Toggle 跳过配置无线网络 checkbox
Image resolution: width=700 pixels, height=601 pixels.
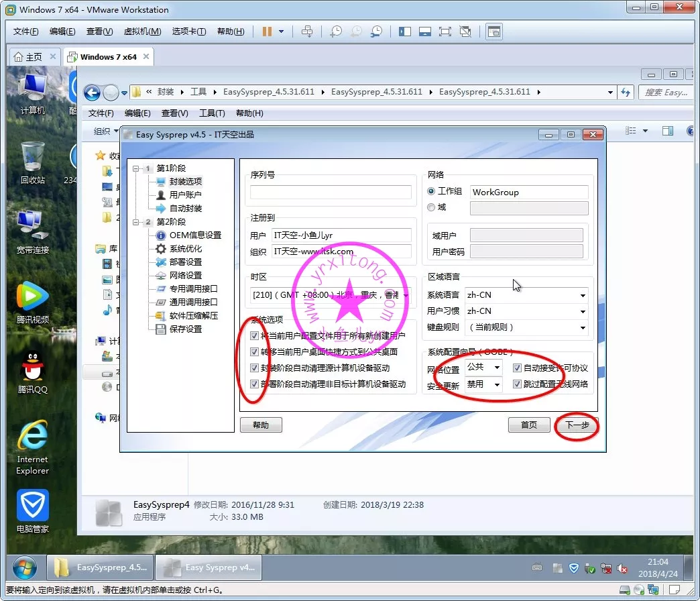tap(517, 384)
